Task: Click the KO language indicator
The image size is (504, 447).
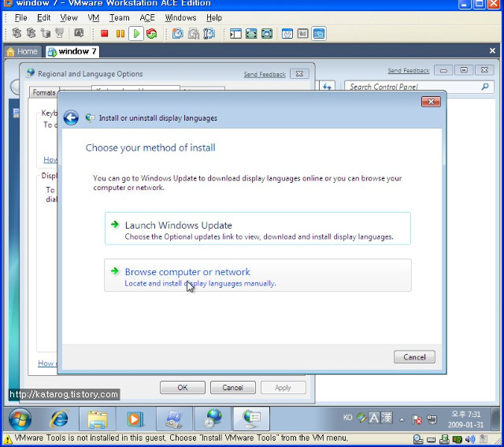Action: [347, 418]
